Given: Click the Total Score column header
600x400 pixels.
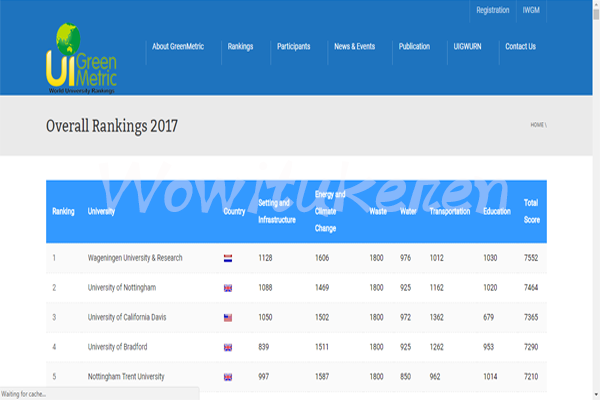Looking at the screenshot, I should pyautogui.click(x=532, y=211).
